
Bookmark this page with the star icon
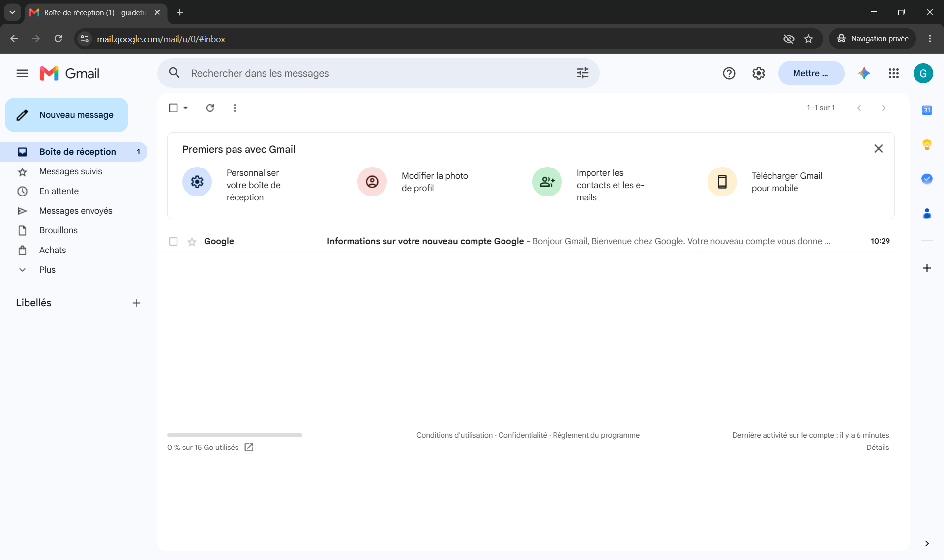coord(809,39)
